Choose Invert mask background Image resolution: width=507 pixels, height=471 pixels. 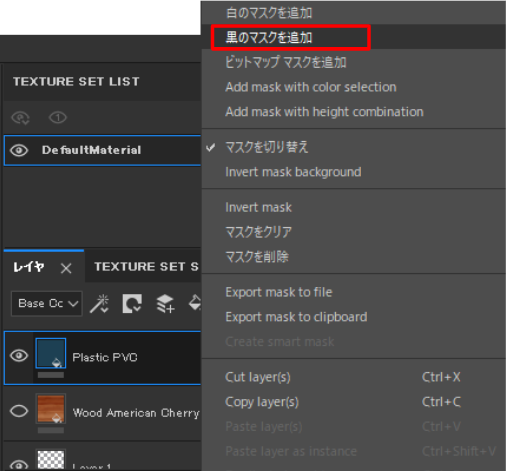point(354,172)
